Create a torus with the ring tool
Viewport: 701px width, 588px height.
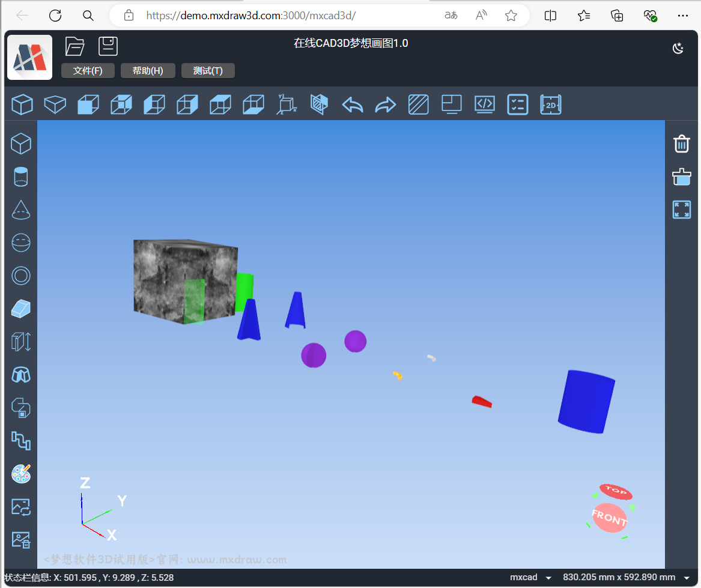(x=21, y=276)
